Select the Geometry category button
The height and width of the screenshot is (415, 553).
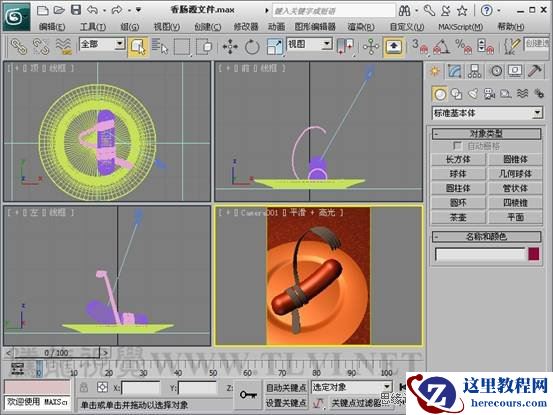pyautogui.click(x=440, y=94)
